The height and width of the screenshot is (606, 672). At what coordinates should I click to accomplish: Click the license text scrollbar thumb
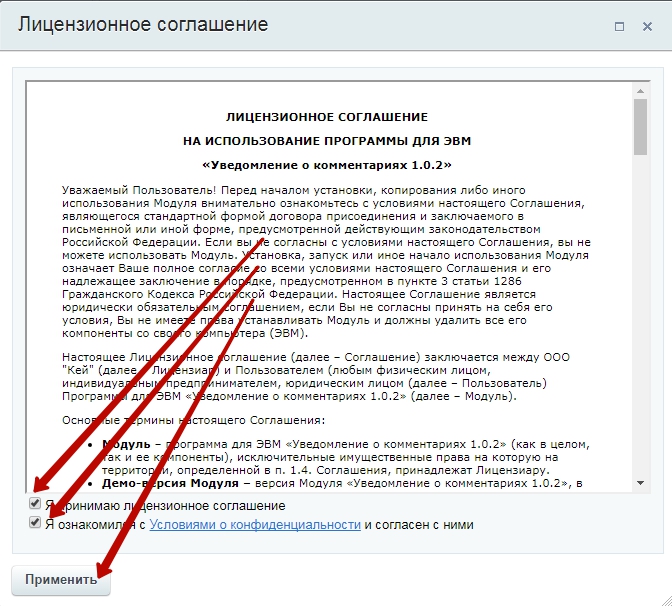[641, 126]
